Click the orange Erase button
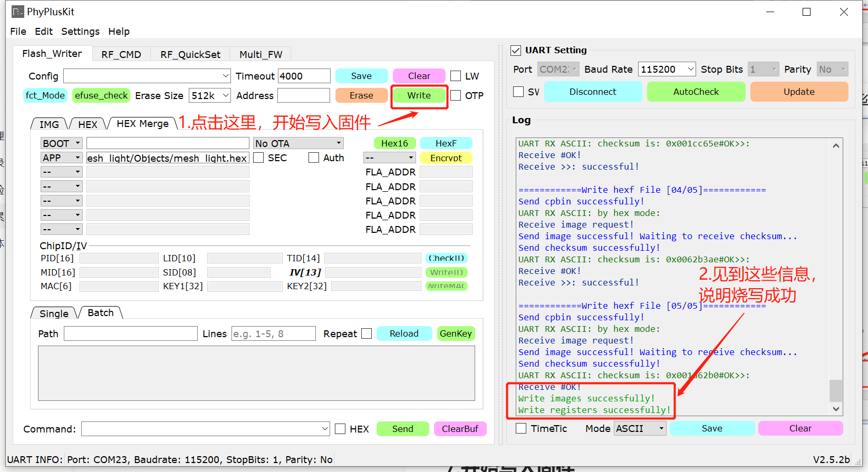Screen dimensions: 868x472 pyautogui.click(x=361, y=95)
